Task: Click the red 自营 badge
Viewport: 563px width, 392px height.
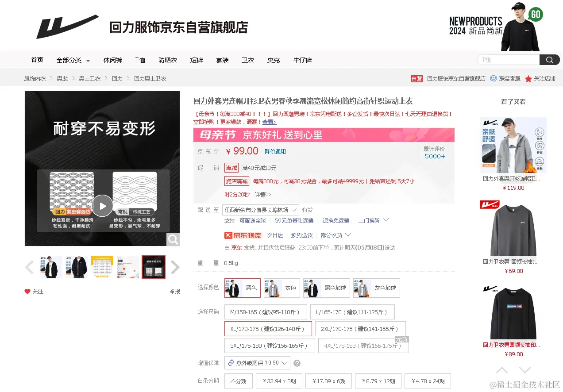Action: click(417, 79)
